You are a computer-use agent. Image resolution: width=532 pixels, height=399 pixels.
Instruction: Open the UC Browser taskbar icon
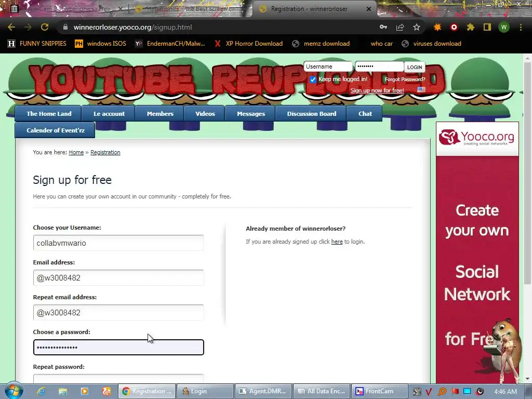(107, 391)
